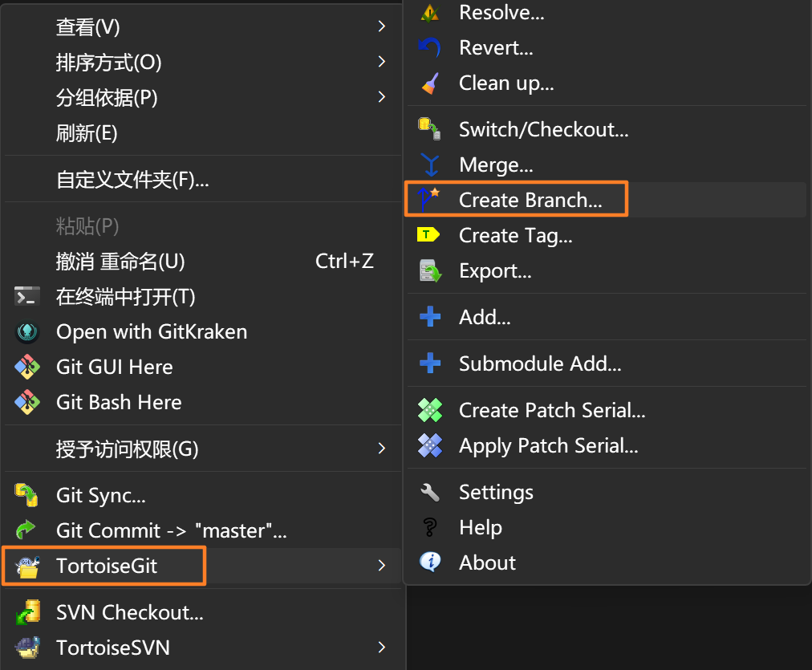This screenshot has height=670, width=812.
Task: Expand the 排序方式(O) submenu arrow
Action: coord(382,63)
